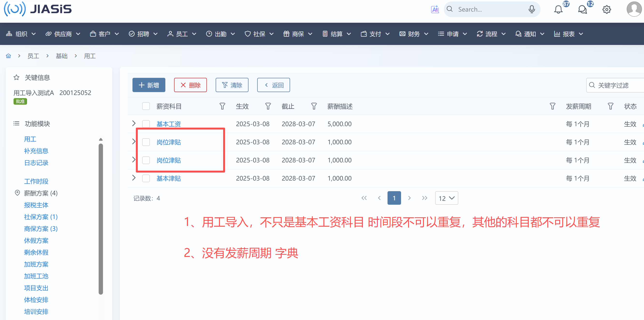Open the 社保 menu
This screenshot has height=320, width=644.
coord(259,34)
